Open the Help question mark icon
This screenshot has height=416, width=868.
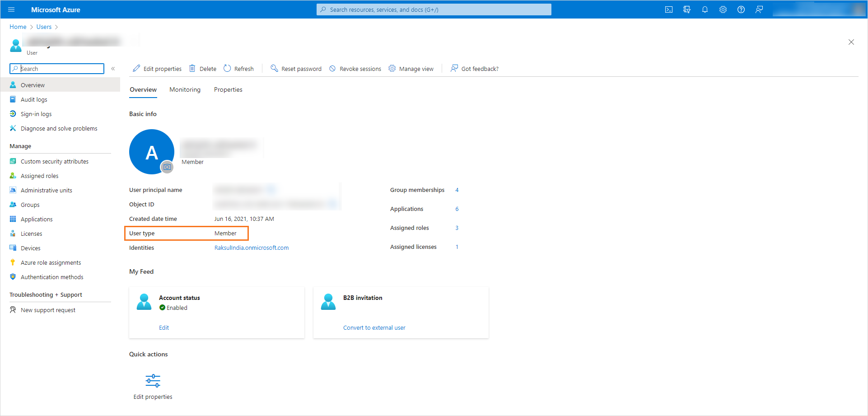point(741,9)
